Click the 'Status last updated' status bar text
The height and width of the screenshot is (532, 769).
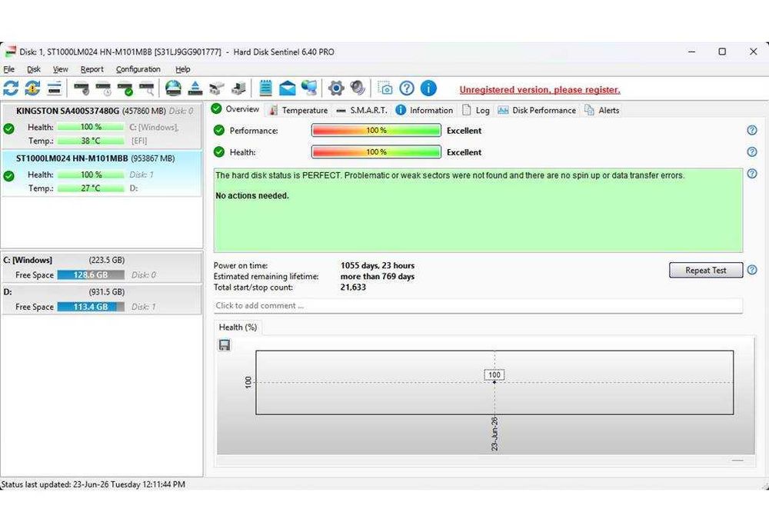(93, 484)
